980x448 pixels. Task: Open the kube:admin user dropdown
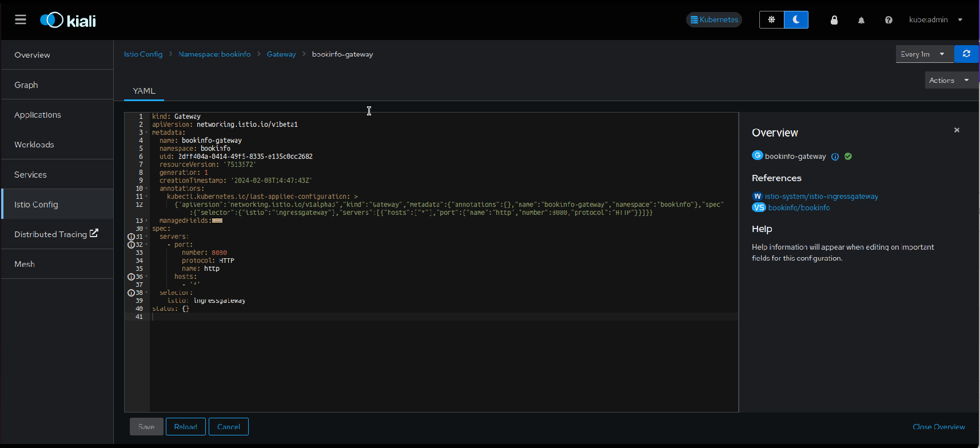point(935,20)
